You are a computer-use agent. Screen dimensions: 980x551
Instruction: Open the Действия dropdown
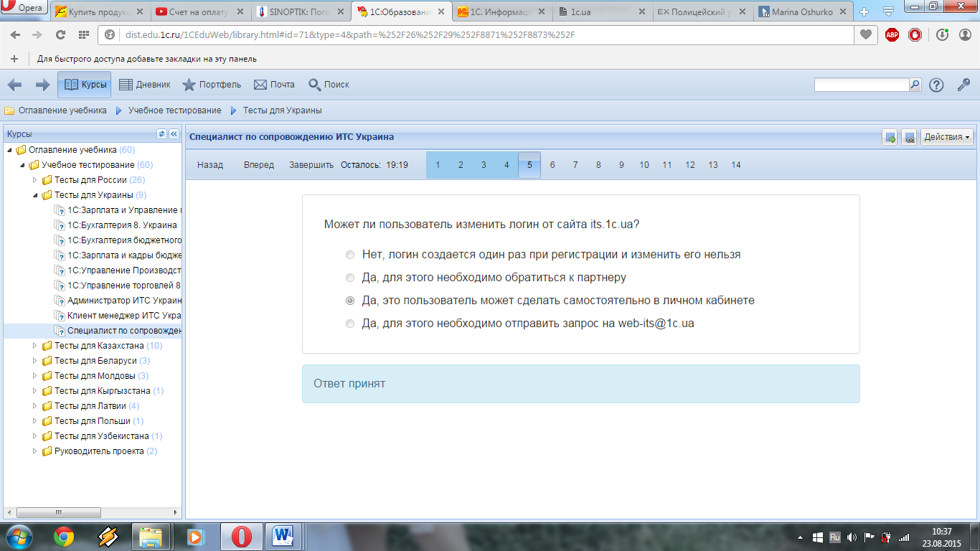[947, 137]
